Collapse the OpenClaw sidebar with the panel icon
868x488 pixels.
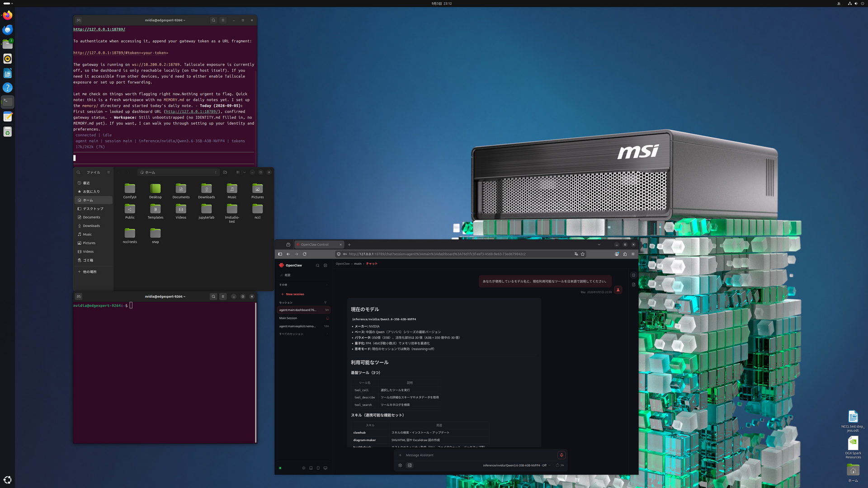(x=325, y=265)
